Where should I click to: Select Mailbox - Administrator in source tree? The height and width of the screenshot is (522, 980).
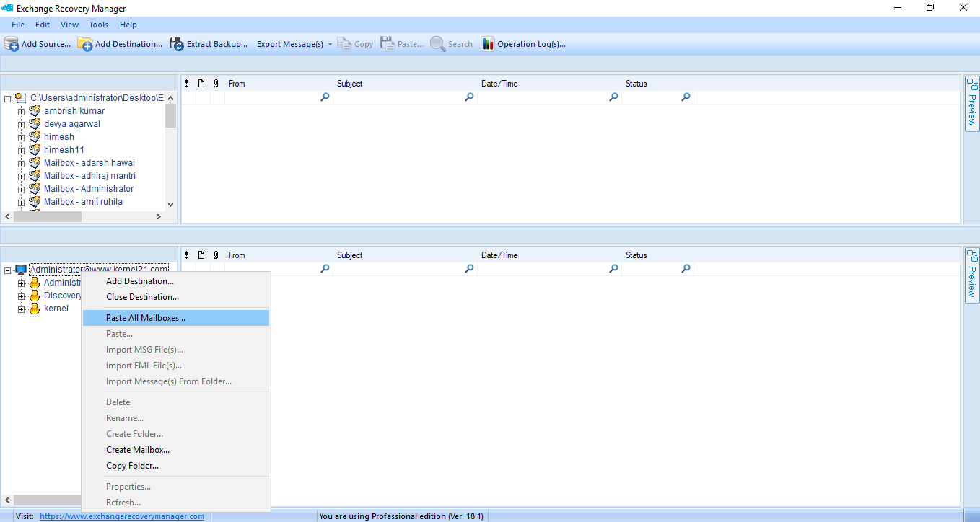[89, 189]
